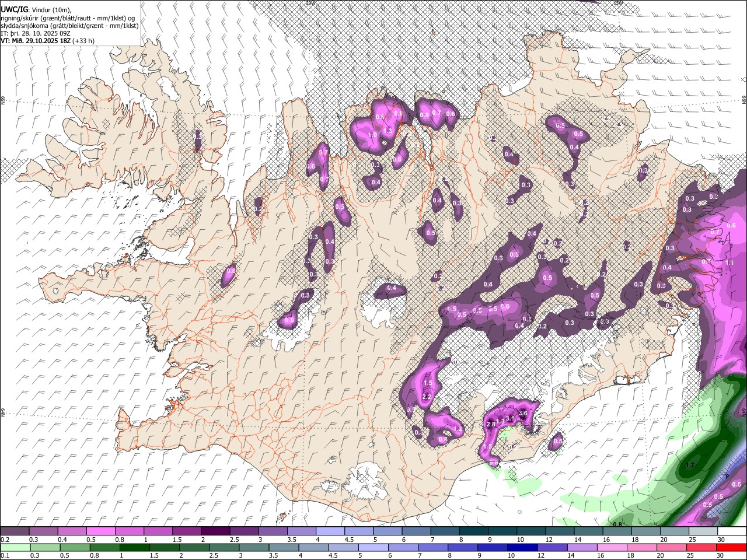Click the 1.3 value in the northern snow patch
This screenshot has height=560, width=747.
pyautogui.click(x=388, y=131)
